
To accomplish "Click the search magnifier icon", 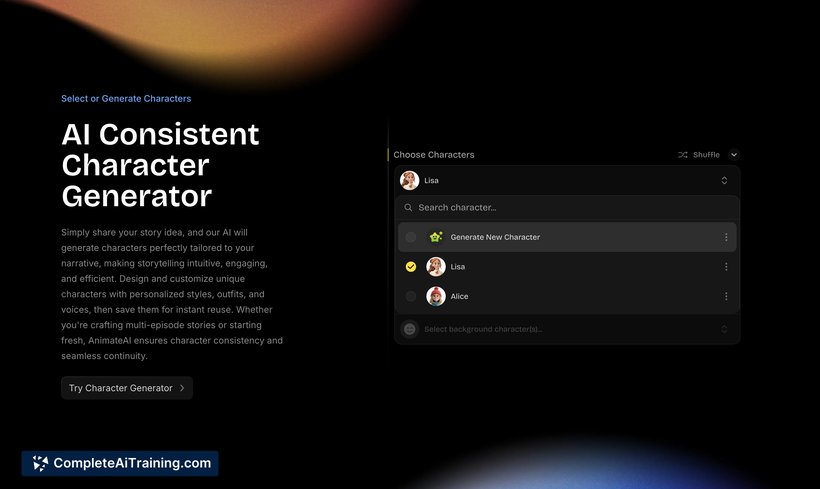I will (x=408, y=208).
